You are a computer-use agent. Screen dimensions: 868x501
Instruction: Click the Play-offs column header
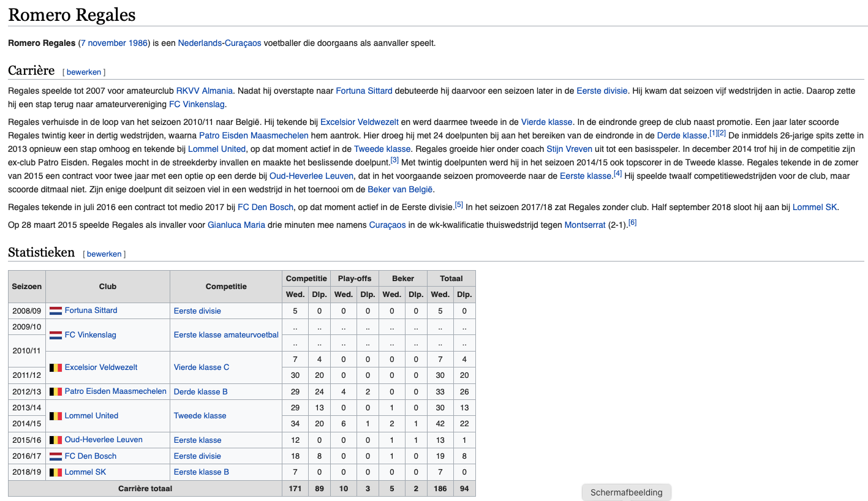[355, 279]
